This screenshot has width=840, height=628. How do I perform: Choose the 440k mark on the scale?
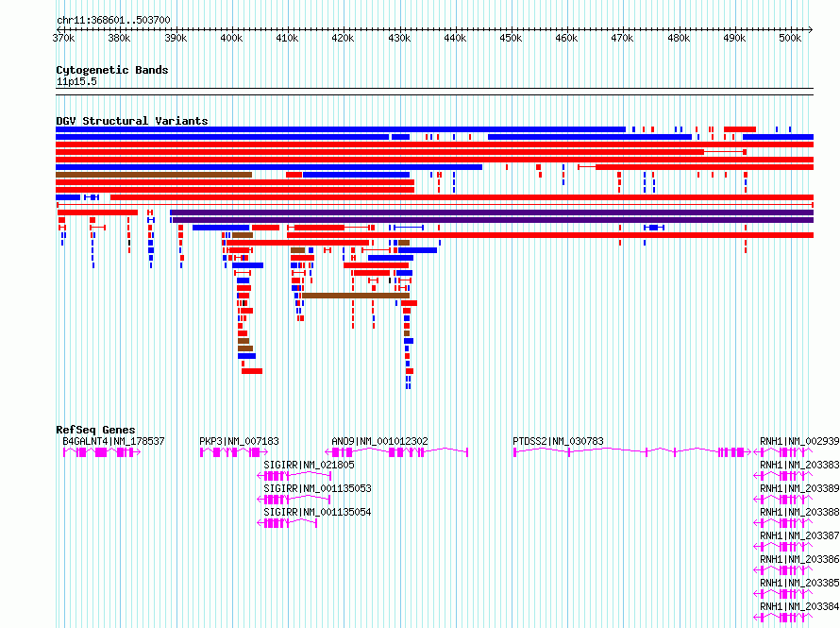tap(455, 38)
